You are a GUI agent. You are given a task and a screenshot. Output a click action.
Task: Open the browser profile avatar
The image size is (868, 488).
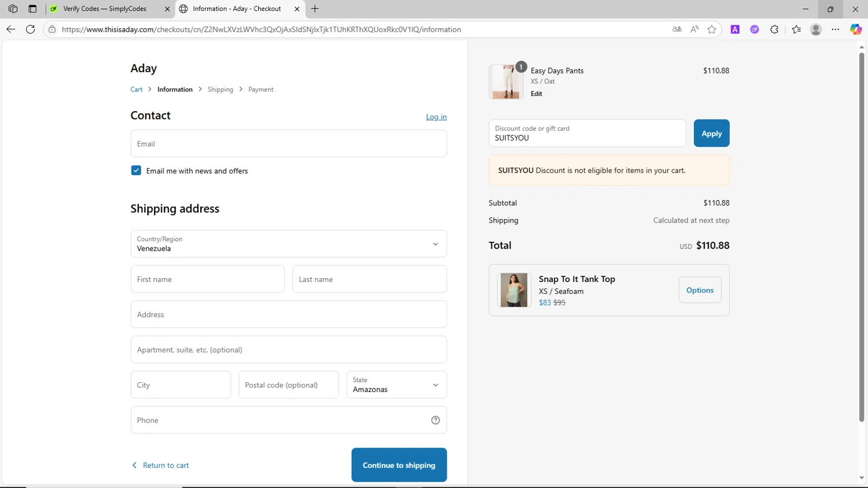816,29
